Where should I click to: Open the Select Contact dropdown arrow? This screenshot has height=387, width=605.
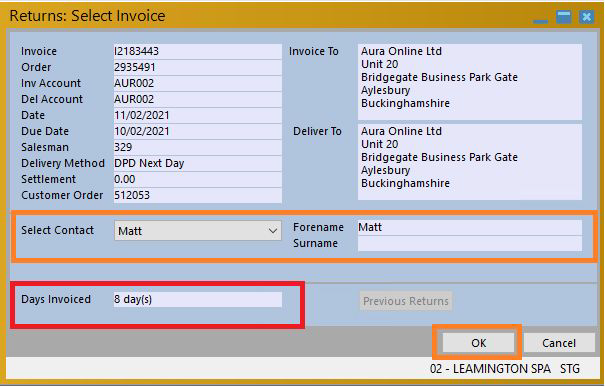(x=273, y=231)
